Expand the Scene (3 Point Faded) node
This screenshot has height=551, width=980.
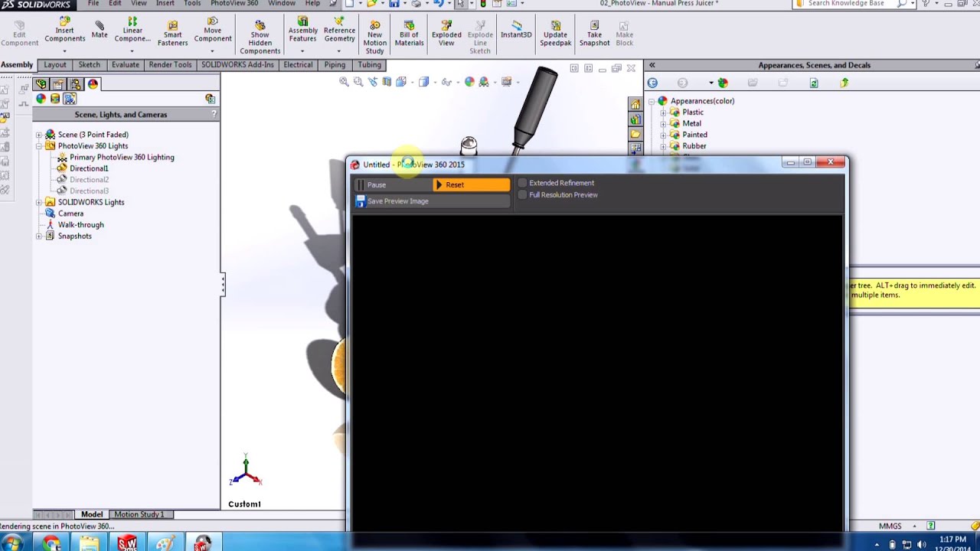click(39, 135)
